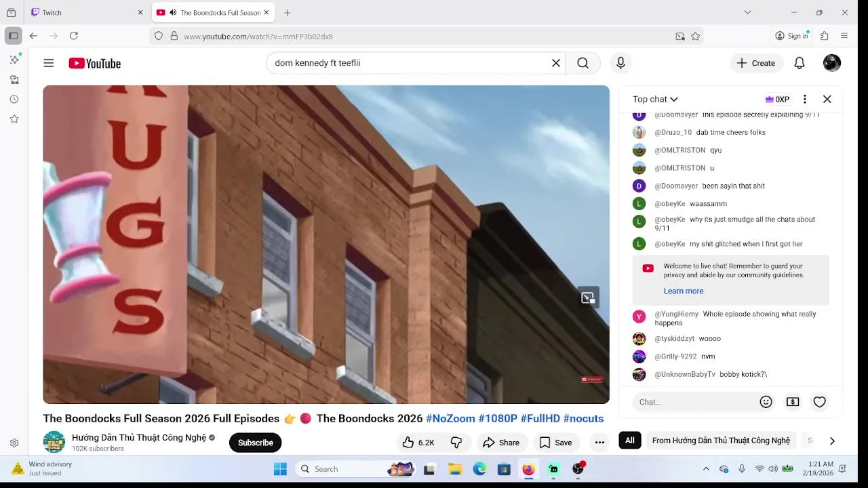The image size is (868, 488).
Task: Open Firefox bookmarks sidebar star
Action: pyautogui.click(x=14, y=119)
